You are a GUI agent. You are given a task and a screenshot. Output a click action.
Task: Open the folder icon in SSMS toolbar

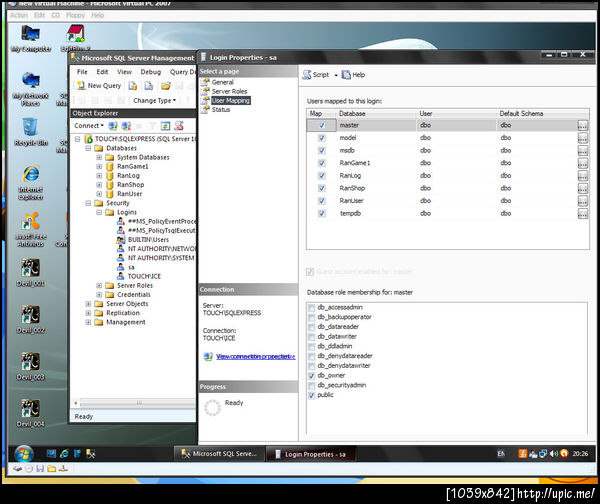click(x=166, y=86)
